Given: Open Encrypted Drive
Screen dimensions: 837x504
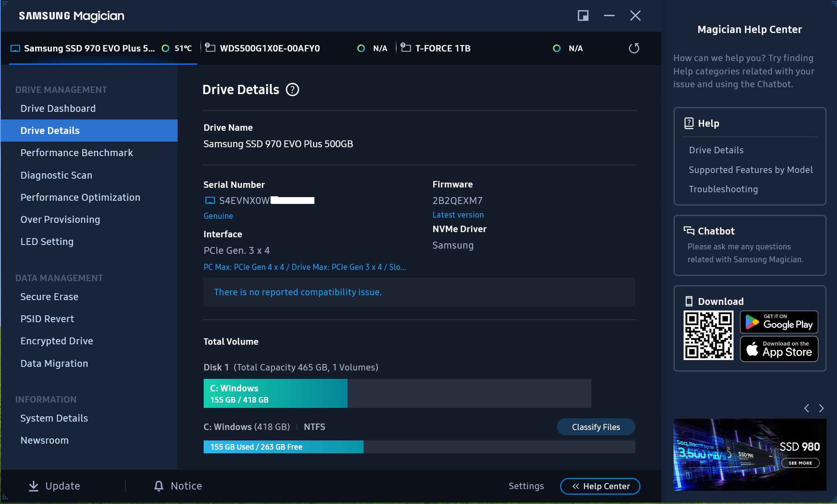Looking at the screenshot, I should tap(89, 341).
